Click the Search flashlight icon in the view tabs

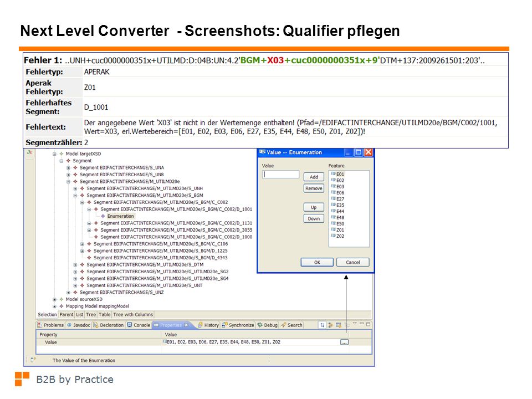pos(283,325)
